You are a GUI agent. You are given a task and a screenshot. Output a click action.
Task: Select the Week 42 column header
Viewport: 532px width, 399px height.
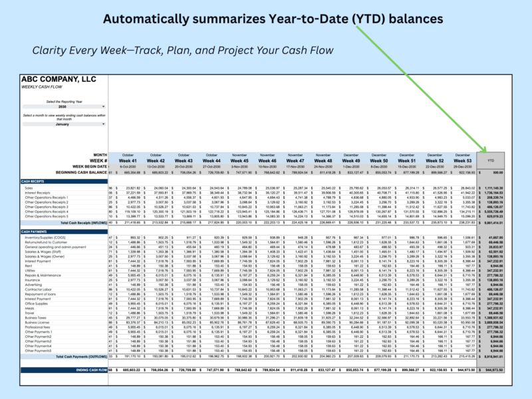(156, 161)
